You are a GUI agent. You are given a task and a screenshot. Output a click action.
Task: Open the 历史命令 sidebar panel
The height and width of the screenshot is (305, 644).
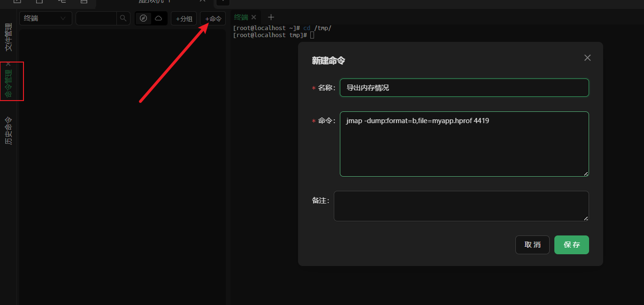tap(8, 129)
